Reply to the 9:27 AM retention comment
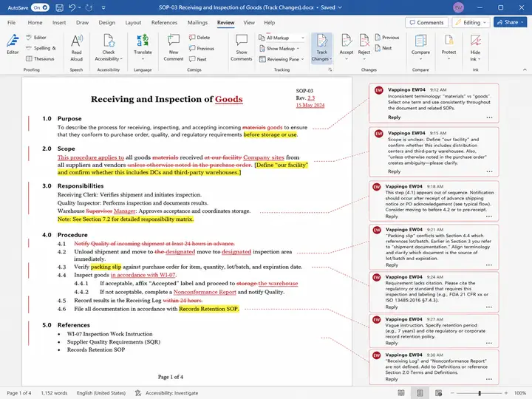The image size is (532, 399). (392, 343)
